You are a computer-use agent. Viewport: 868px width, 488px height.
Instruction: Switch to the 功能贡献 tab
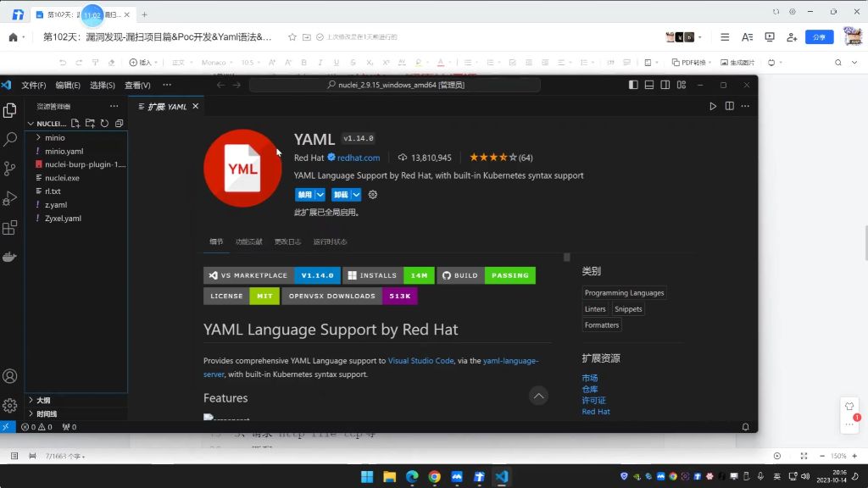[x=248, y=241]
